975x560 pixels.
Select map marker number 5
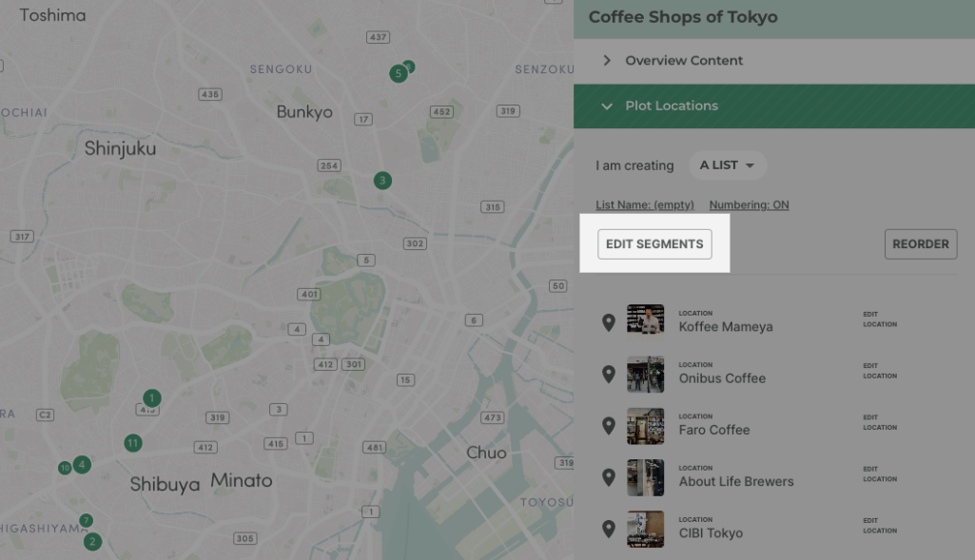[398, 73]
